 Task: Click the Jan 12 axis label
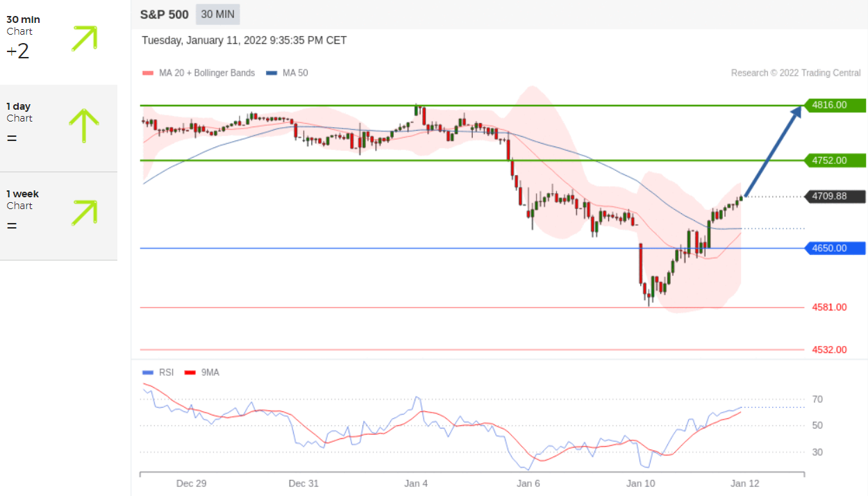point(745,483)
